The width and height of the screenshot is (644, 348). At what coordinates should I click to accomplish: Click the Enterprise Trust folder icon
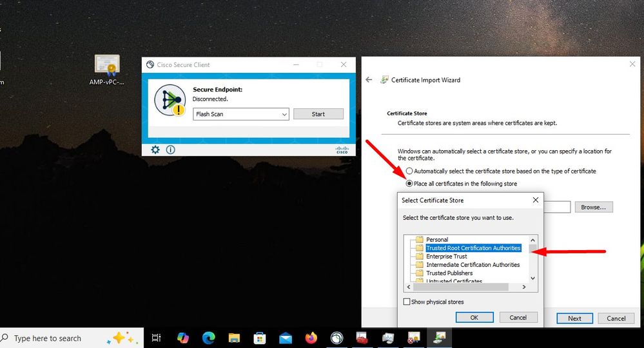[419, 256]
